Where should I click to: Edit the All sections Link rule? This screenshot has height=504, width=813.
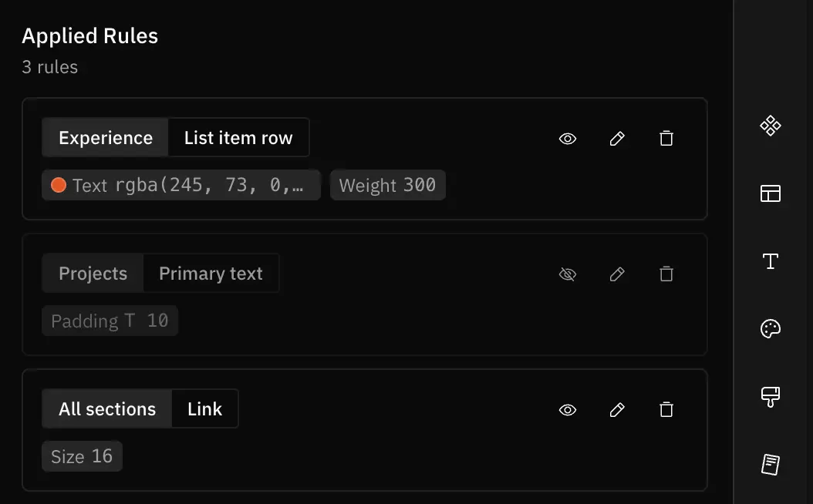617,410
